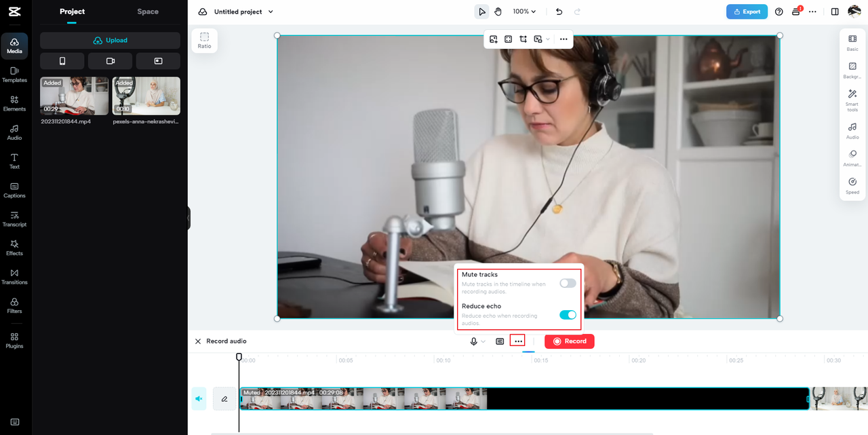Choose the screen record option
The height and width of the screenshot is (435, 868).
pyautogui.click(x=158, y=61)
